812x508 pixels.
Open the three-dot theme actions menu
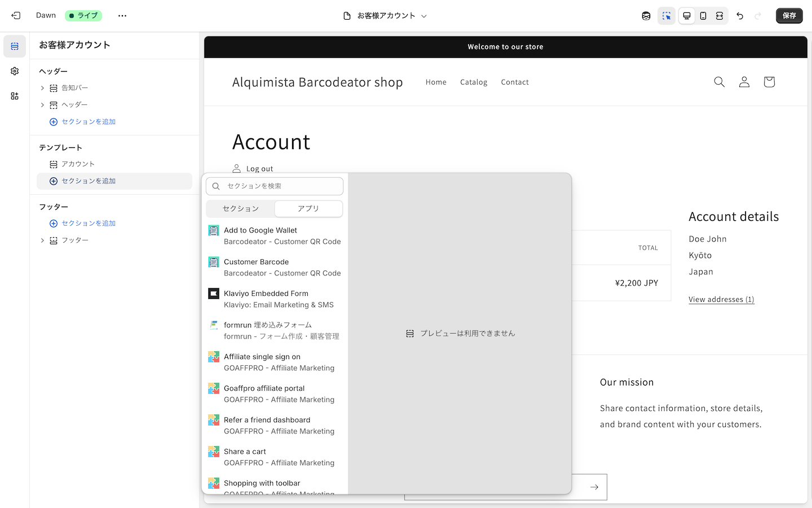point(122,16)
